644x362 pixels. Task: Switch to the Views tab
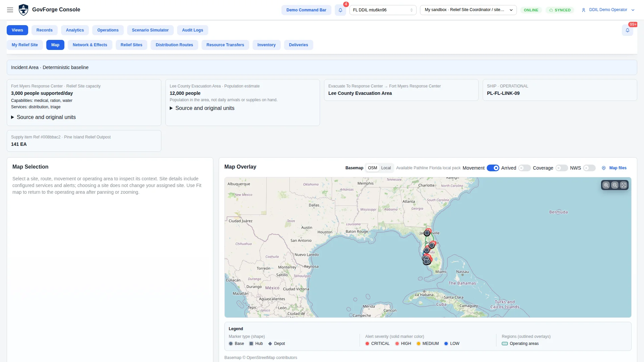pos(17,30)
